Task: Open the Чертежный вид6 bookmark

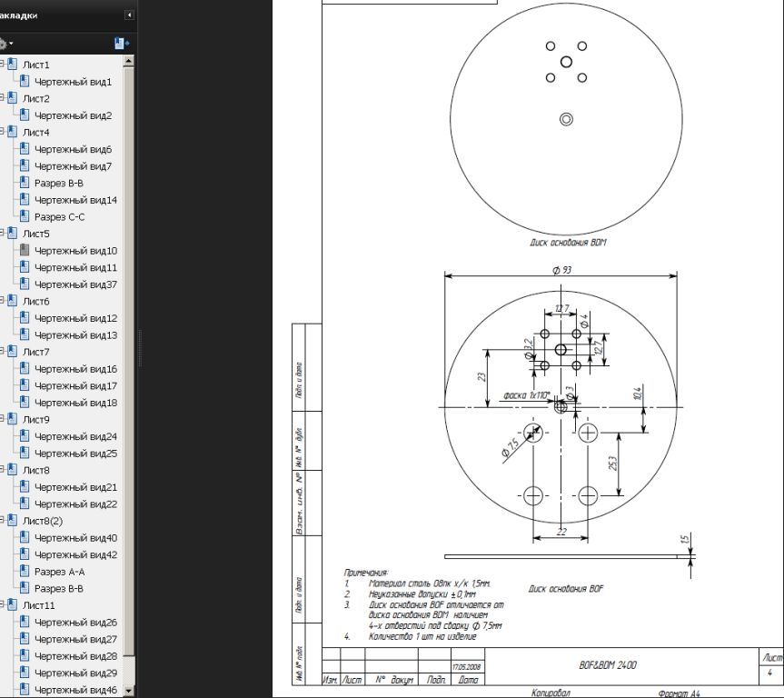Action: tap(73, 149)
